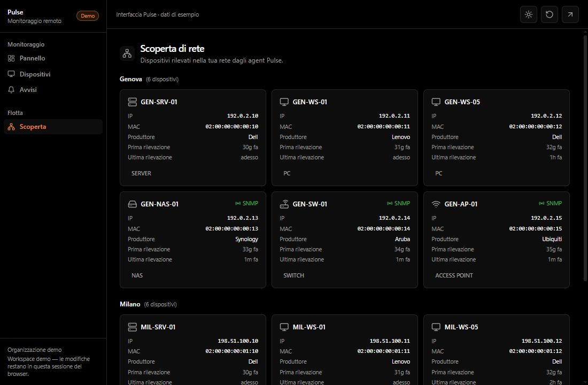This screenshot has height=385, width=588.
Task: Click Ubiquiti manufacturer value on GEN-AP-01
Action: (x=552, y=239)
